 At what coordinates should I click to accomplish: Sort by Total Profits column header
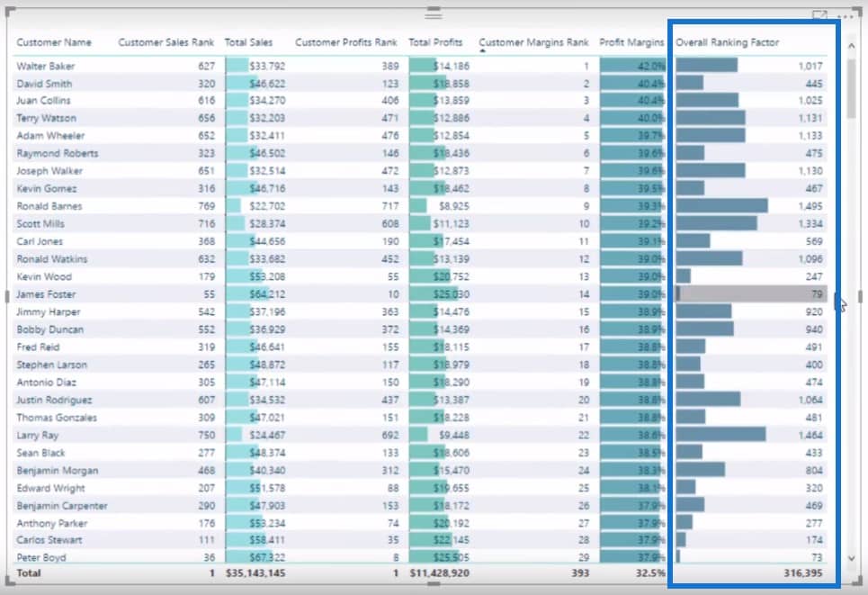click(x=435, y=42)
